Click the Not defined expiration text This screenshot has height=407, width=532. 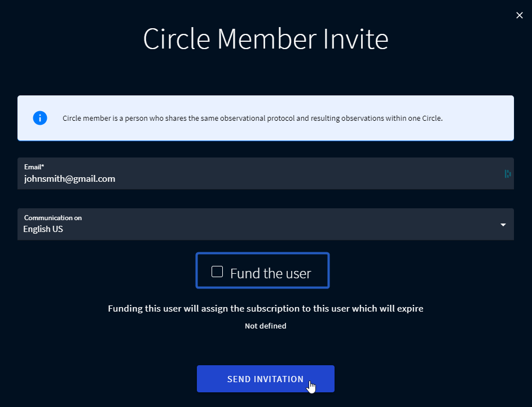[265, 326]
